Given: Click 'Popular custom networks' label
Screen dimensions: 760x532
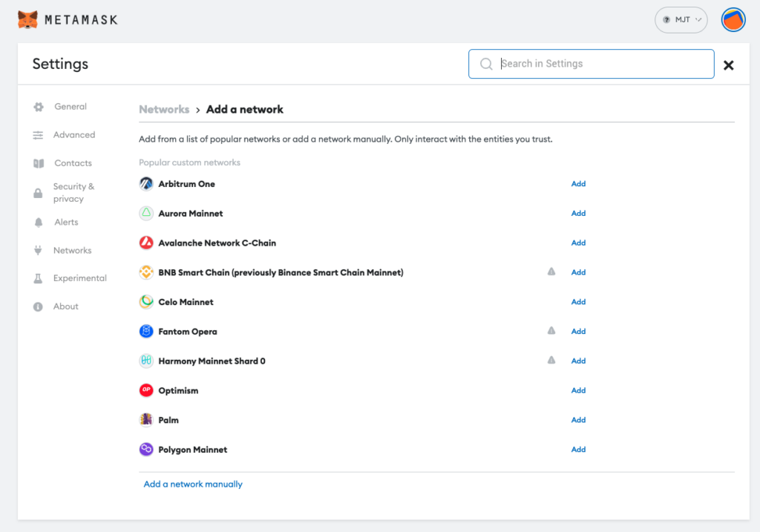Looking at the screenshot, I should pyautogui.click(x=189, y=162).
